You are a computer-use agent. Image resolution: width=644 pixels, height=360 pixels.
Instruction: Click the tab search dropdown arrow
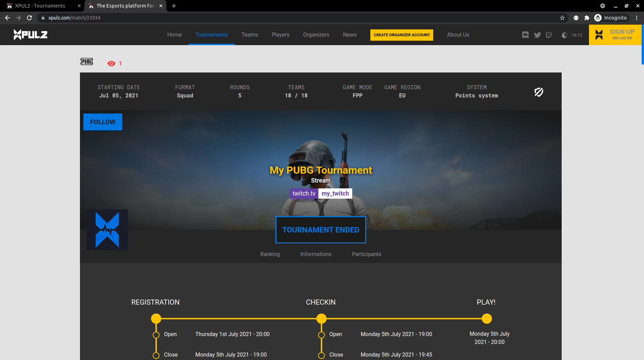tap(603, 6)
